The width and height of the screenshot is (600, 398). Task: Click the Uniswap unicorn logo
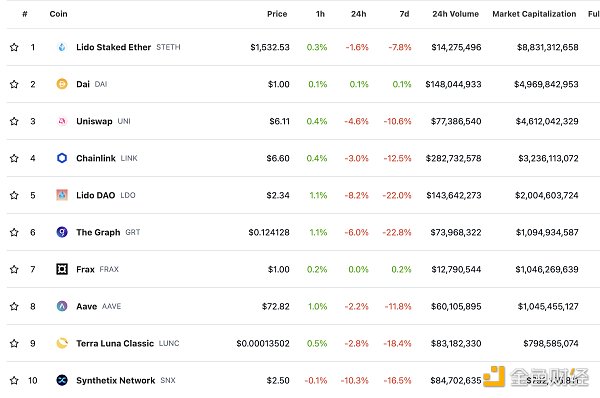click(62, 121)
